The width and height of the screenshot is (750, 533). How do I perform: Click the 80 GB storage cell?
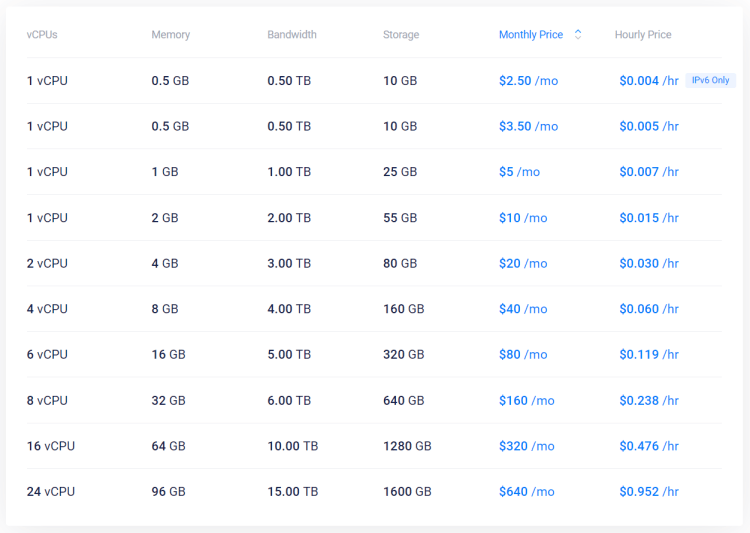tap(400, 263)
